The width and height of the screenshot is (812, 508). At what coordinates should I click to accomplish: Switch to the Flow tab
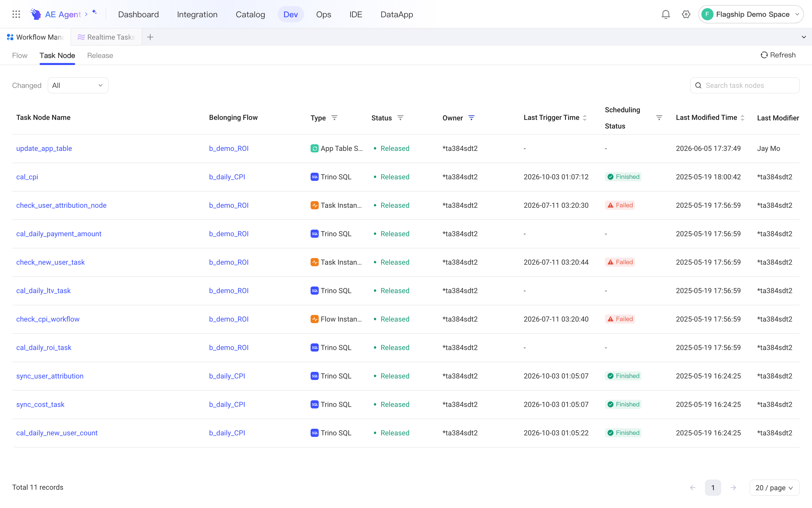20,55
